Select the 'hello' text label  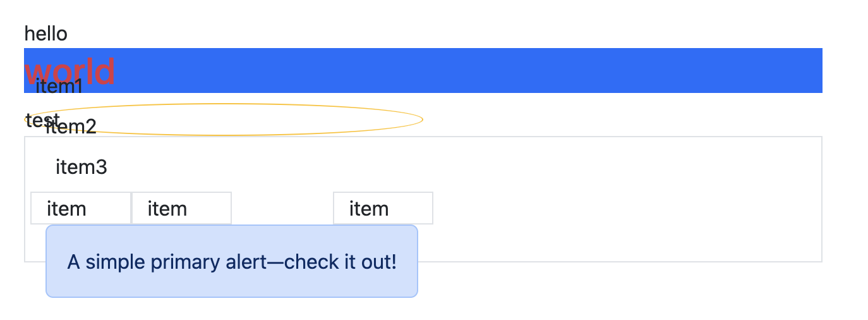click(x=45, y=34)
